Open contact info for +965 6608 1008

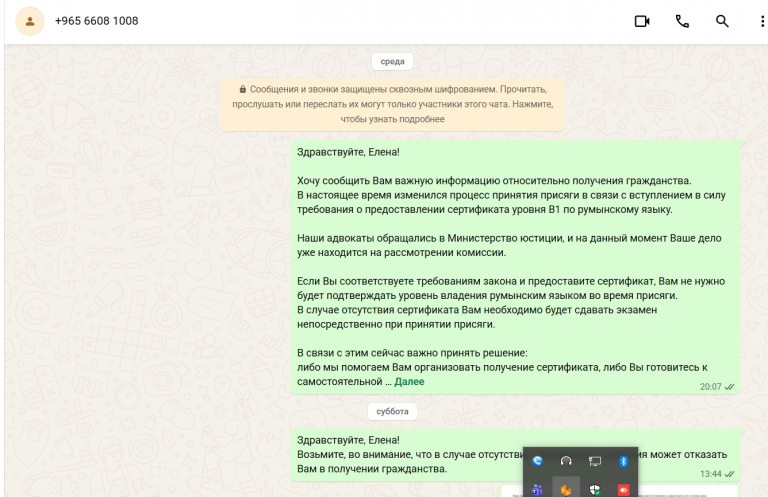click(96, 21)
